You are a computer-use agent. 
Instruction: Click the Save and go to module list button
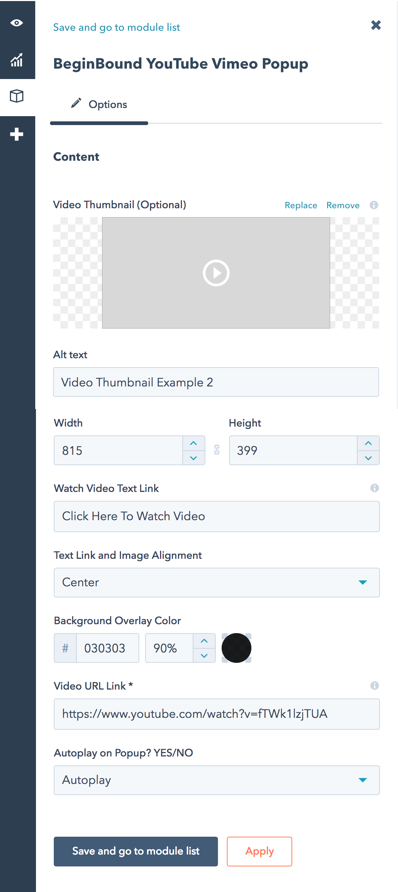(x=136, y=852)
